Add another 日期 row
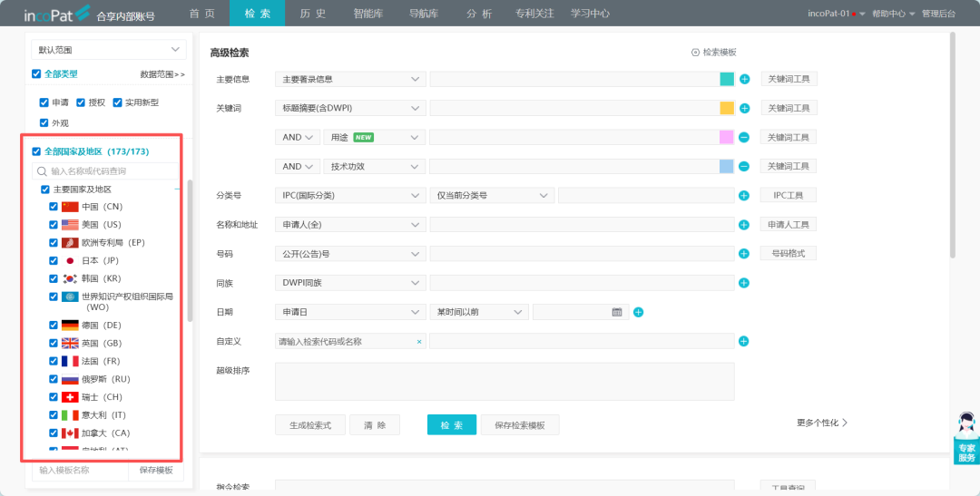 (638, 312)
